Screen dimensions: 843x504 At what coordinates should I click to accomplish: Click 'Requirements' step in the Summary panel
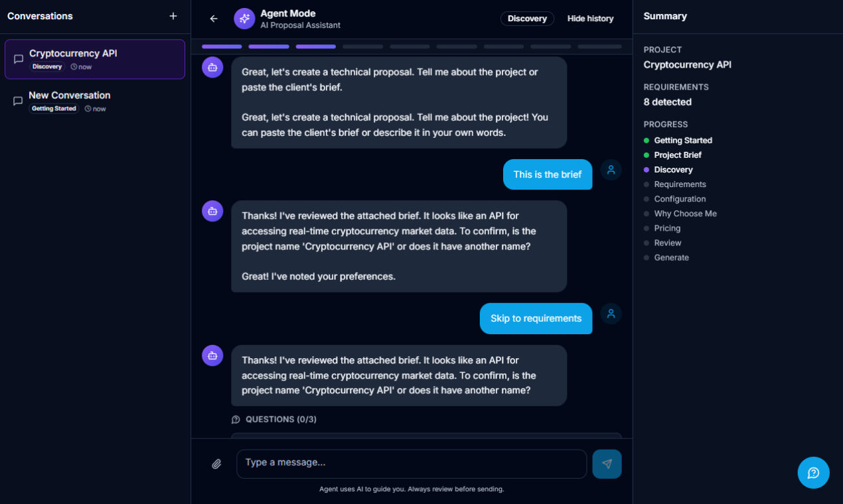680,184
